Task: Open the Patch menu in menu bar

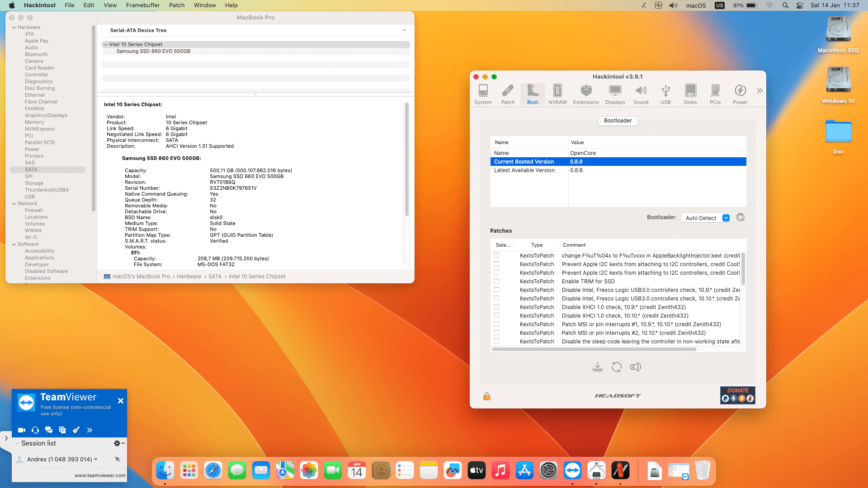Action: pyautogui.click(x=176, y=5)
